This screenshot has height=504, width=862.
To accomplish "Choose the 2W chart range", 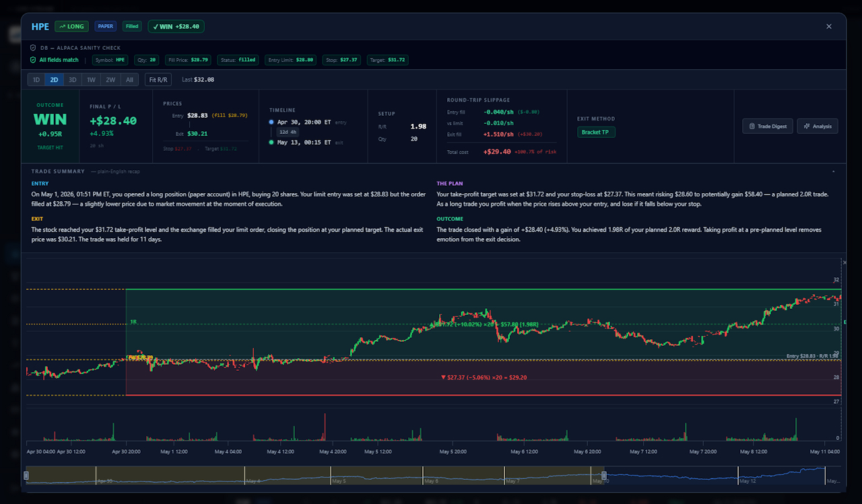I will pyautogui.click(x=110, y=79).
